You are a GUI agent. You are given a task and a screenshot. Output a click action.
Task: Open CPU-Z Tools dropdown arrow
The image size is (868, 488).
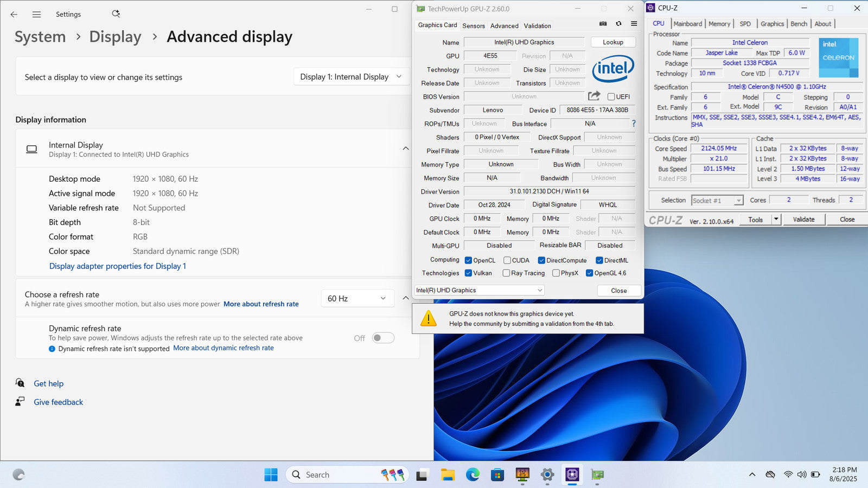click(776, 219)
